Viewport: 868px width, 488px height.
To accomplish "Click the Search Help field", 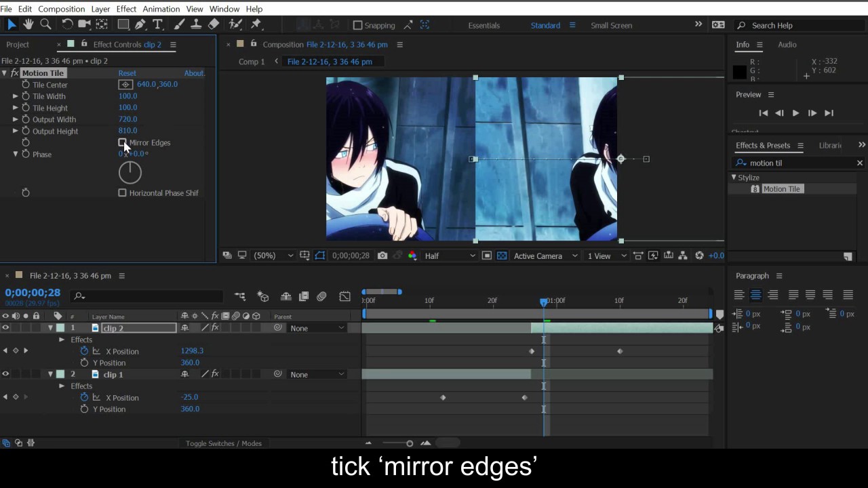I will (x=799, y=26).
